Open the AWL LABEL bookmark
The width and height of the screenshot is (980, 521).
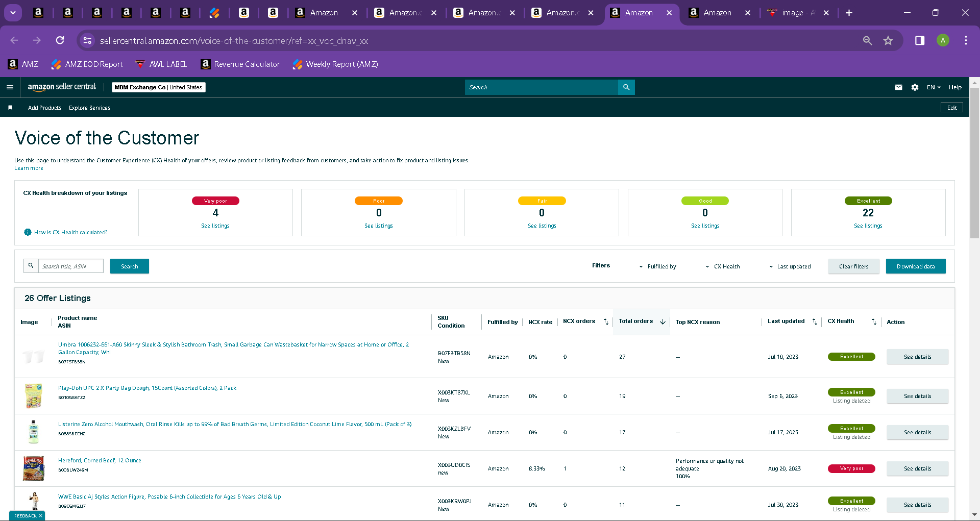tap(161, 64)
